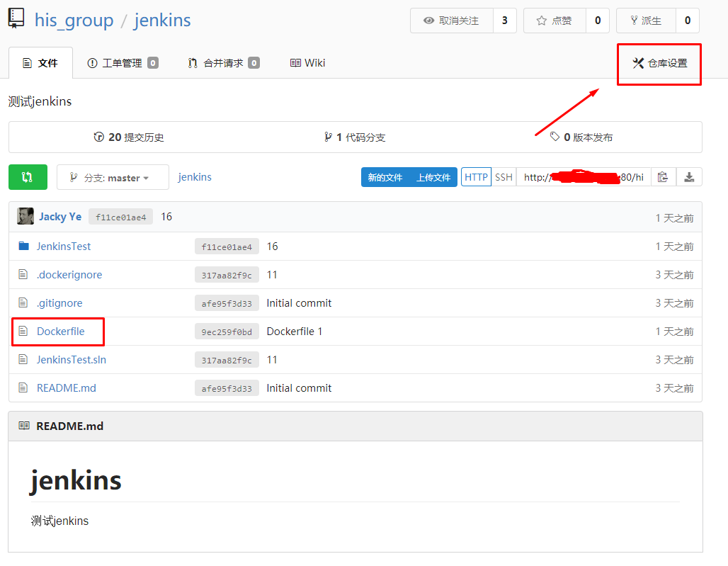Switch to the 文件 files tab
The image size is (728, 566).
click(40, 63)
